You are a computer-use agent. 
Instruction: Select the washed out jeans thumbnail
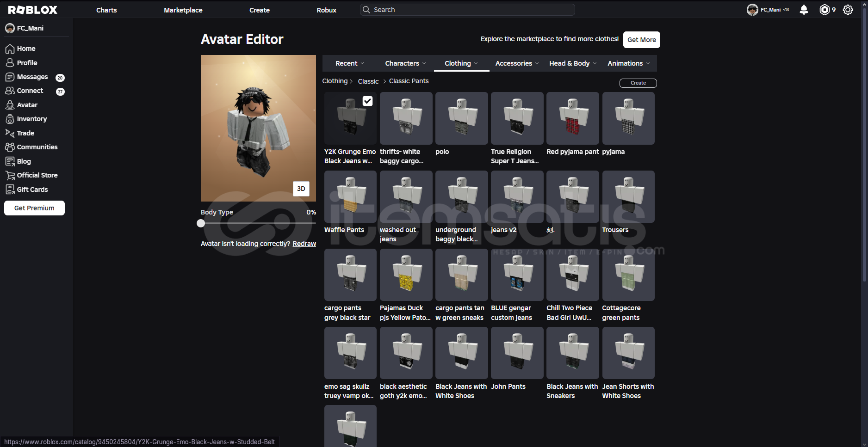pyautogui.click(x=406, y=196)
